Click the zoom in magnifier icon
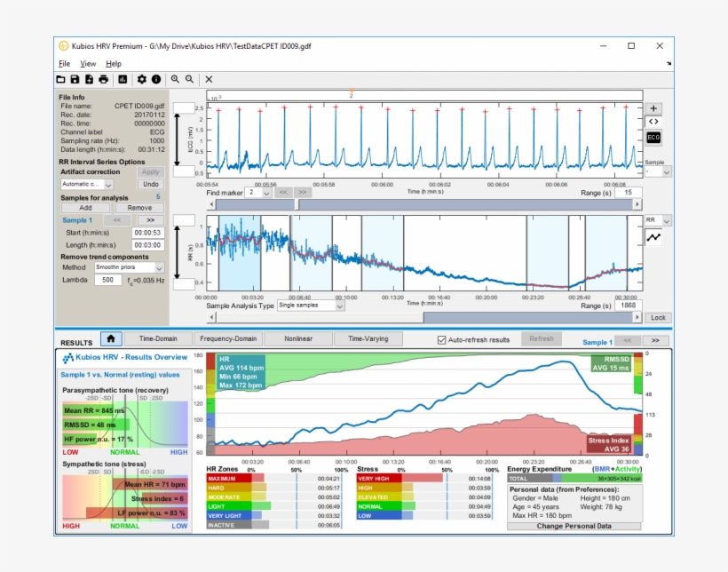The height and width of the screenshot is (572, 728). coord(176,79)
